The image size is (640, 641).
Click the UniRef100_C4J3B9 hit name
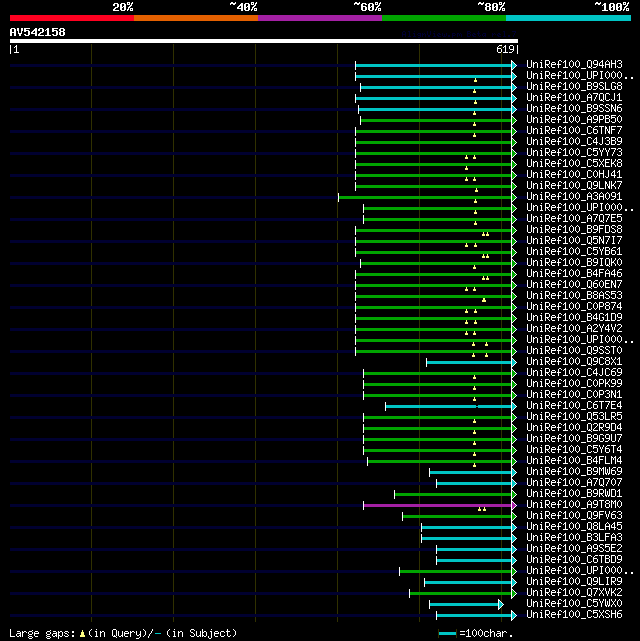(x=574, y=142)
